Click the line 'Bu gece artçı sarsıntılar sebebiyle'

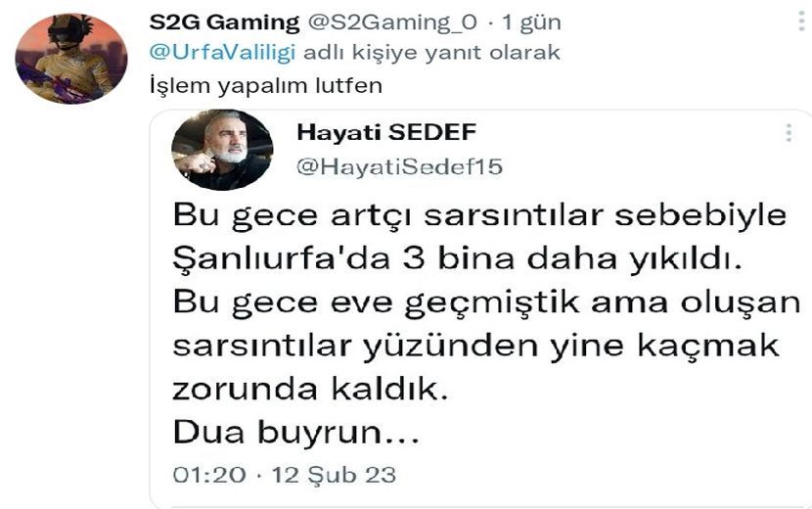[x=479, y=214]
